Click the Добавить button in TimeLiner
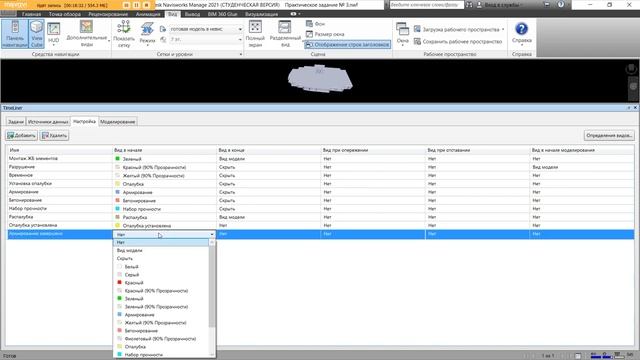Image resolution: width=640 pixels, height=360 pixels. click(x=22, y=136)
